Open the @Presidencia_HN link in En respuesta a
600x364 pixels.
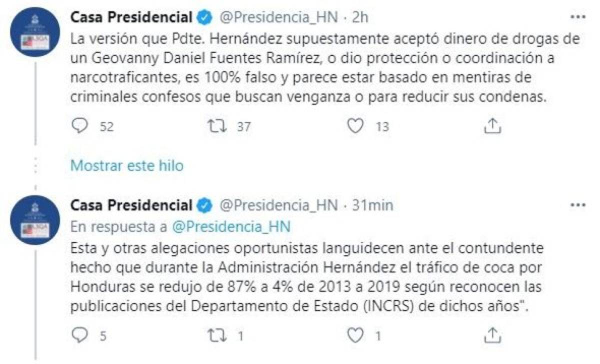231,226
